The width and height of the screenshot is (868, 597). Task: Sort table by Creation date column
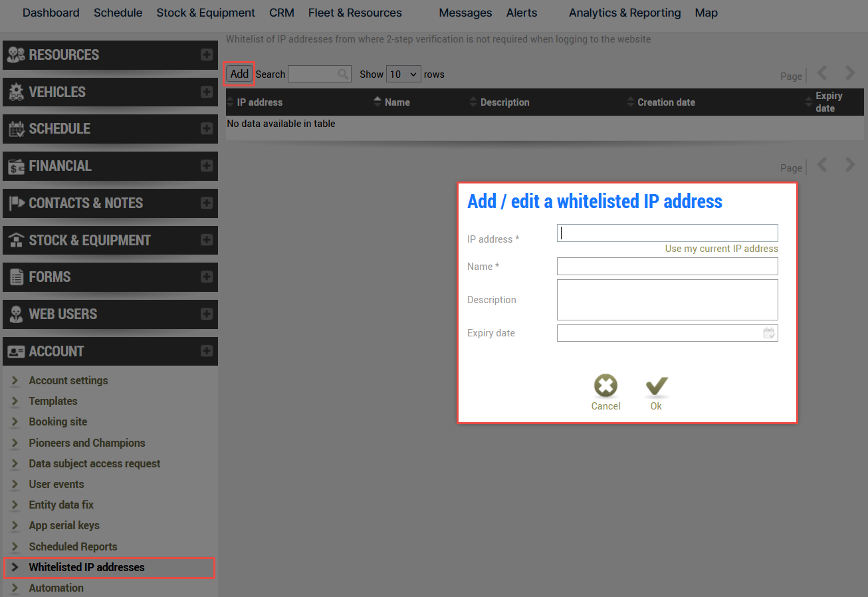click(666, 102)
